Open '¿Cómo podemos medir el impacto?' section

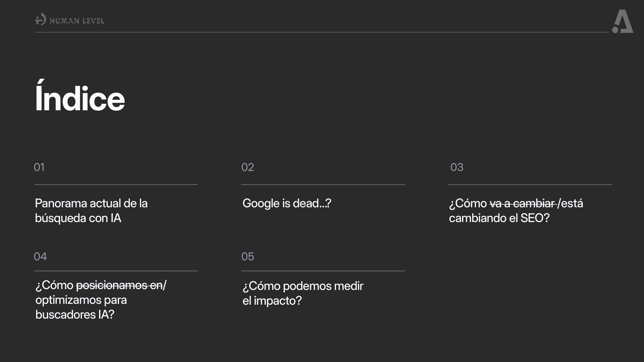pyautogui.click(x=303, y=293)
